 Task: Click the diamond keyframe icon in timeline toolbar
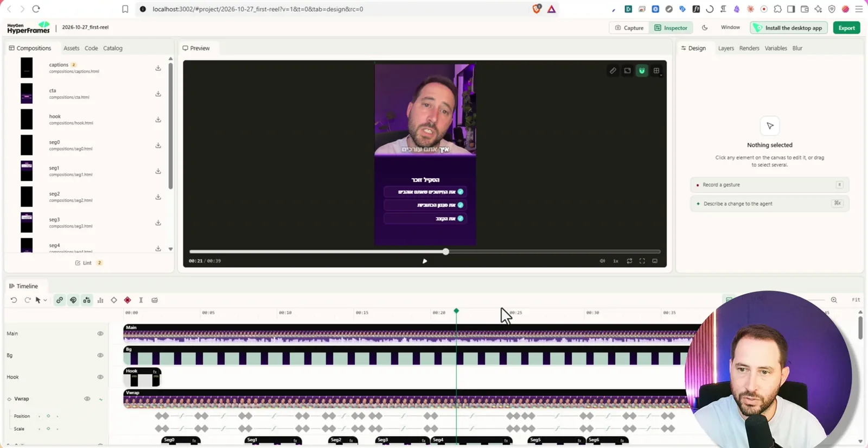point(114,300)
